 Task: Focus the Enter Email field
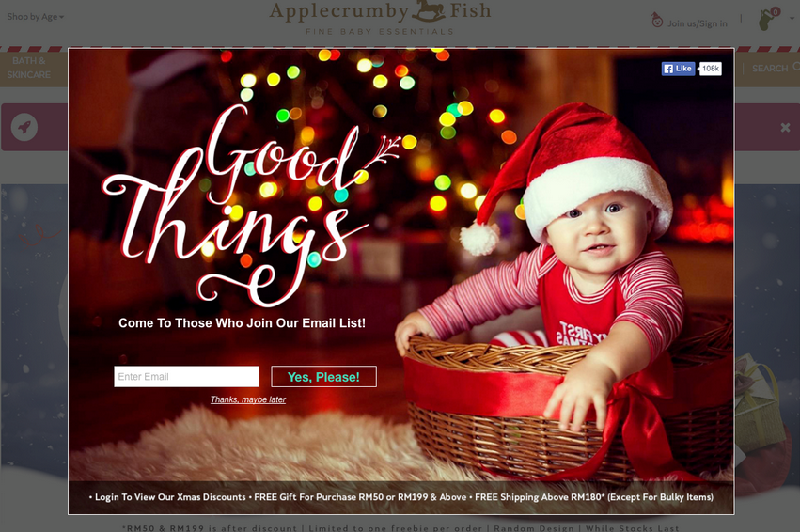(187, 376)
